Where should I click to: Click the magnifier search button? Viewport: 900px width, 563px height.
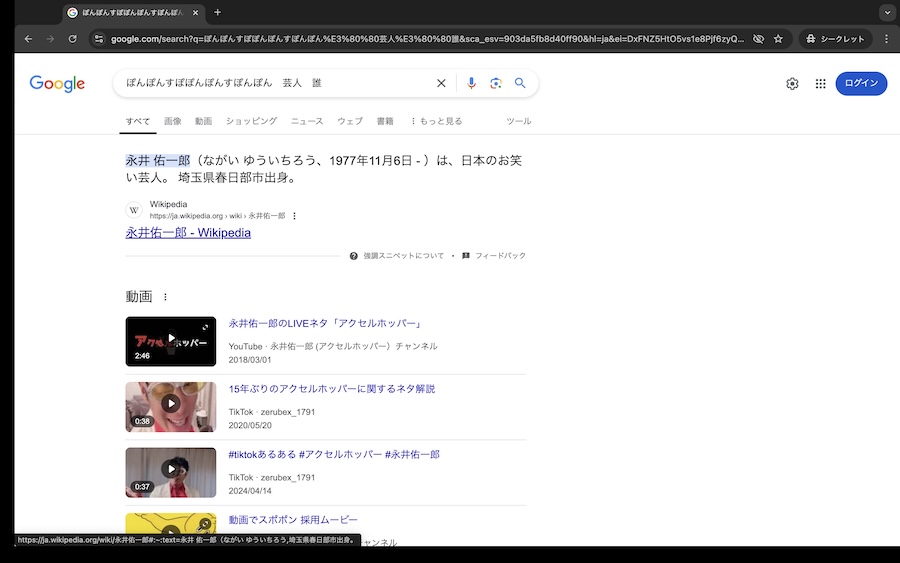tap(520, 83)
